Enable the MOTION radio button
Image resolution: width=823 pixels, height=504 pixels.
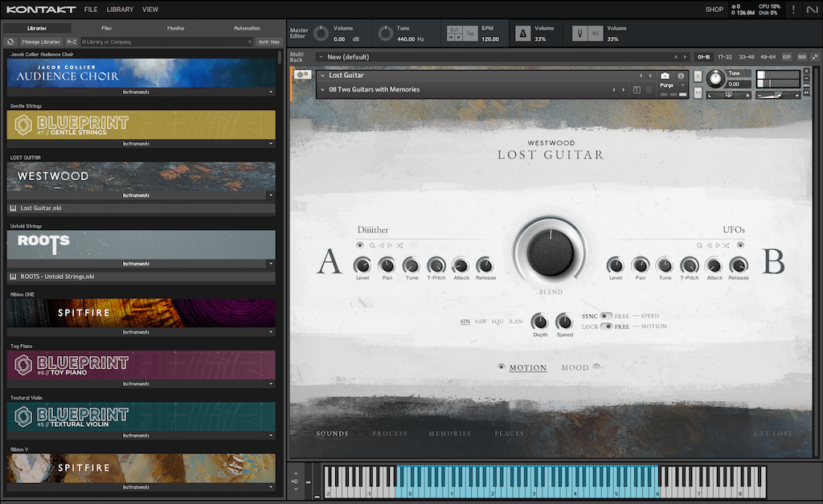502,367
